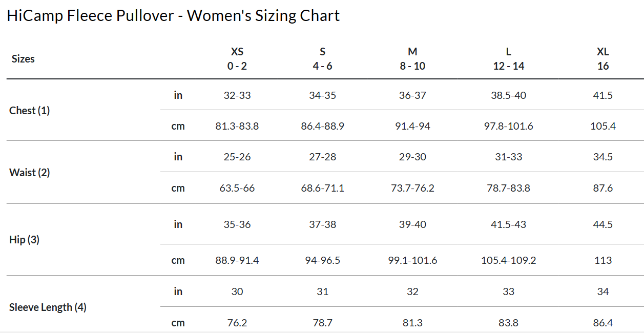This screenshot has height=333, width=644.
Task: Click the 36-37 chest inches value
Action: 412,95
